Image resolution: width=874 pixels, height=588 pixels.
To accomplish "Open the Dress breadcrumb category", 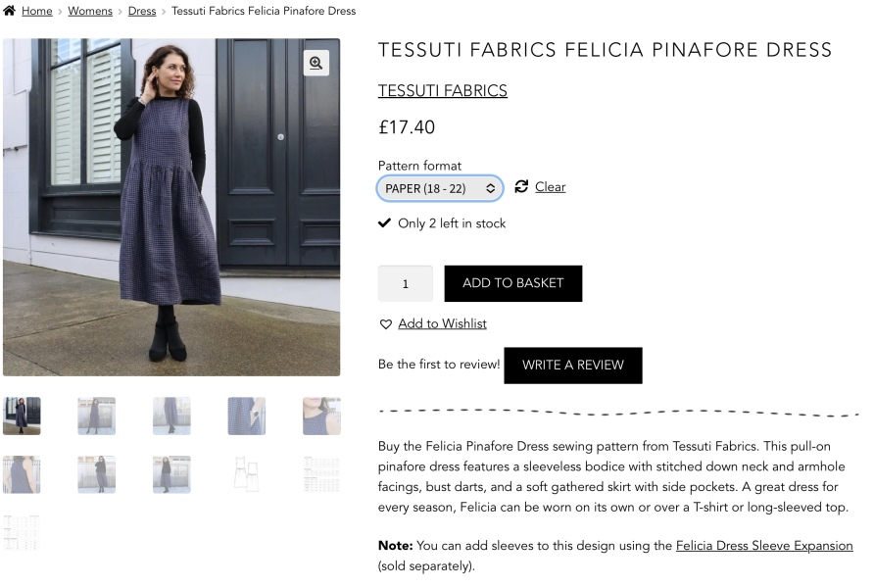I will click(x=142, y=11).
